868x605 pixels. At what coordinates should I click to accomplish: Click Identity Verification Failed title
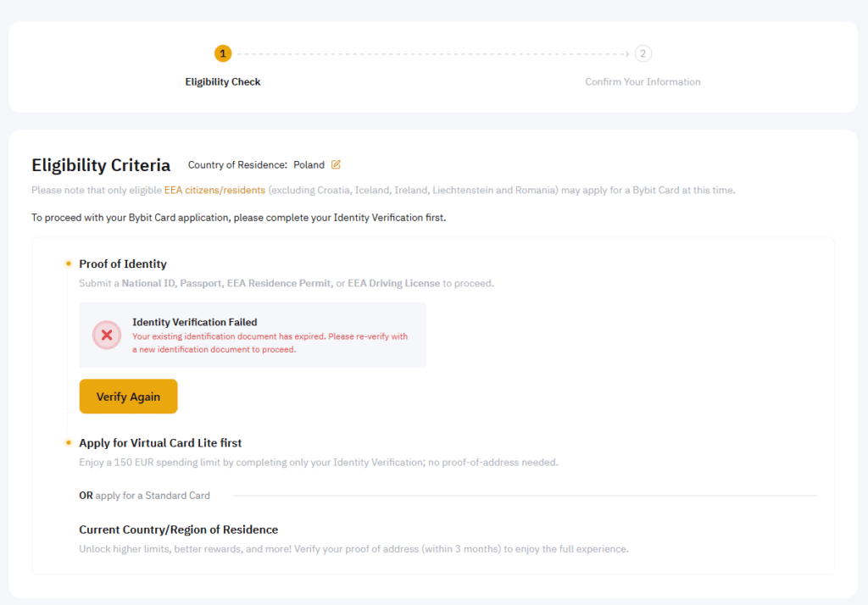tap(195, 322)
